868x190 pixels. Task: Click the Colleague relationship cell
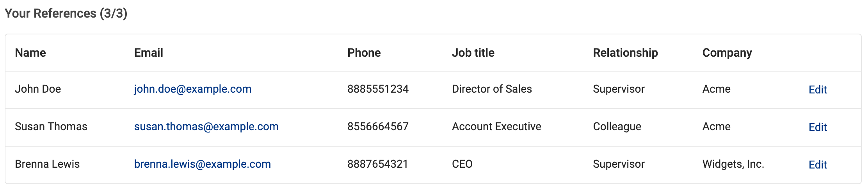(617, 127)
